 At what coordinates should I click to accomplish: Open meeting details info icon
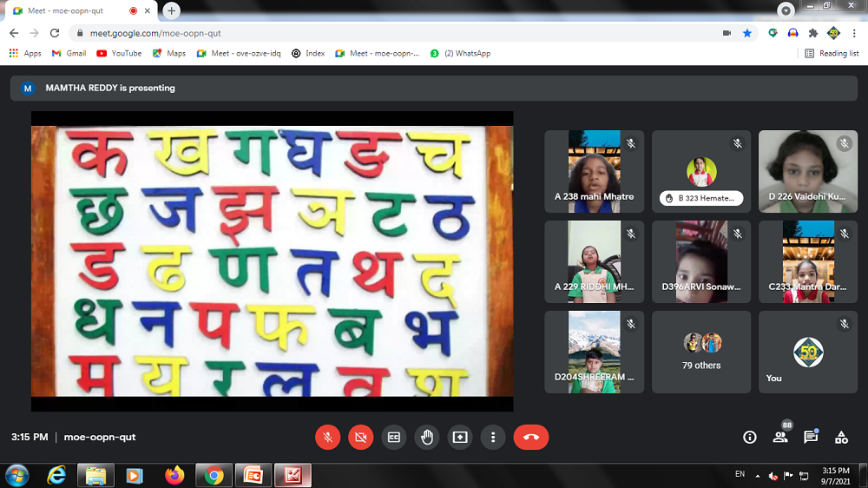[750, 438]
